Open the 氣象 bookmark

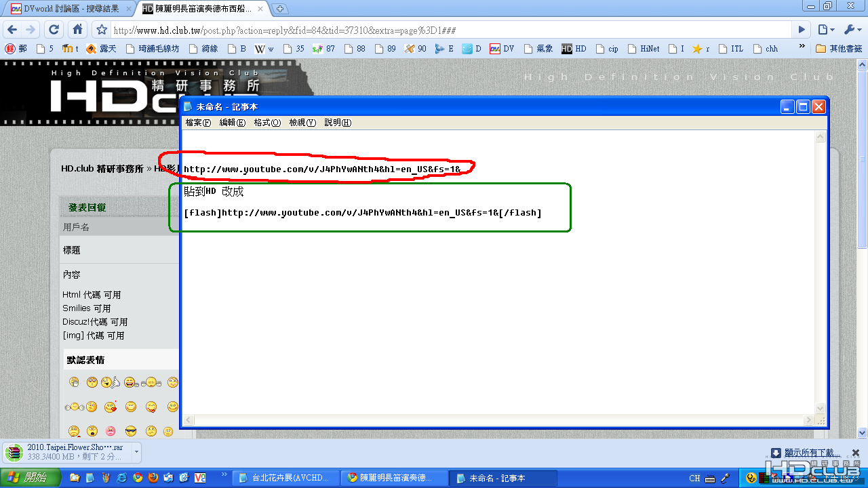click(x=539, y=49)
